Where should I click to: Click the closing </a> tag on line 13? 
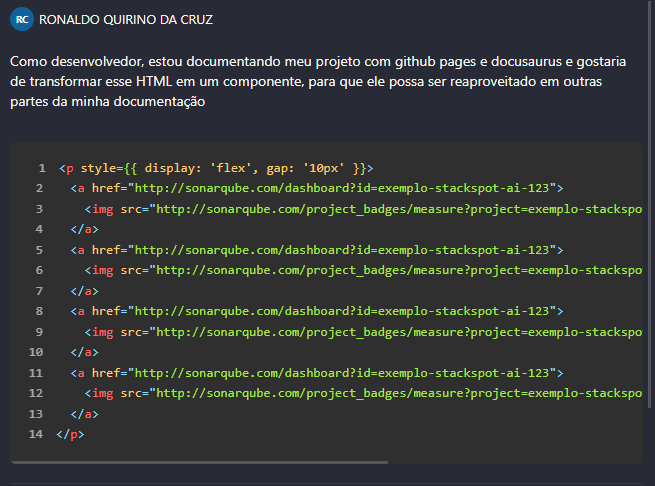(84, 414)
